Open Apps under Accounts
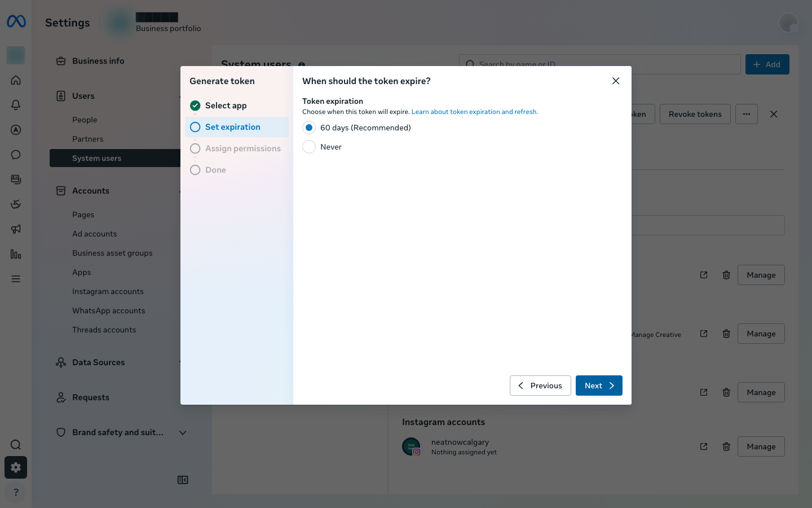Screen dimensions: 812x508 point(82,272)
